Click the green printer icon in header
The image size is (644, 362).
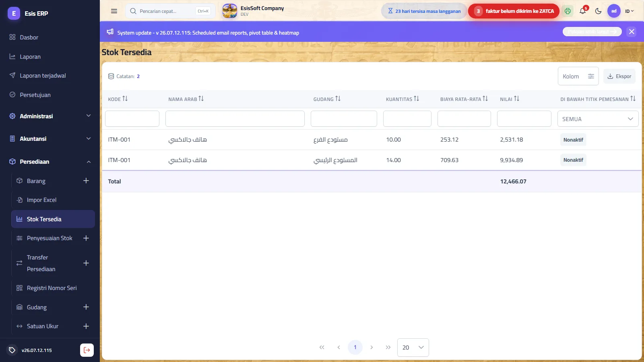point(568,11)
